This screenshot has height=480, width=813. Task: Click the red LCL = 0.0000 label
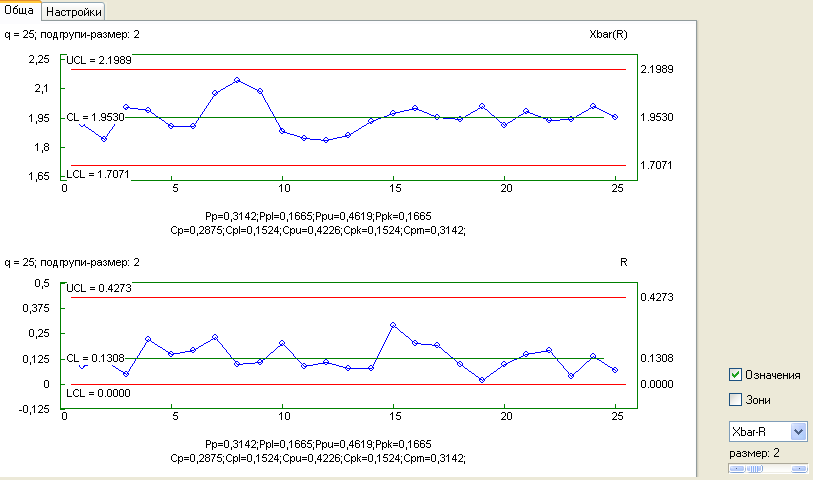pyautogui.click(x=97, y=394)
